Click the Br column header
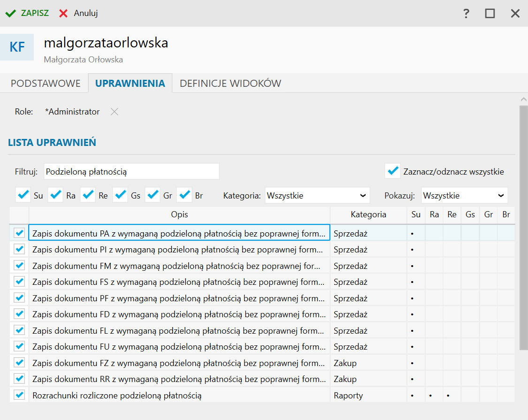 tap(506, 215)
